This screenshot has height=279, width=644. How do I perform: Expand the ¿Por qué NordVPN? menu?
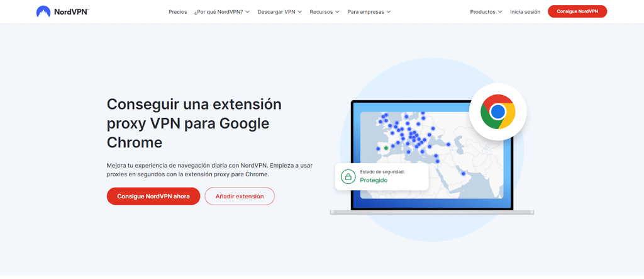222,12
